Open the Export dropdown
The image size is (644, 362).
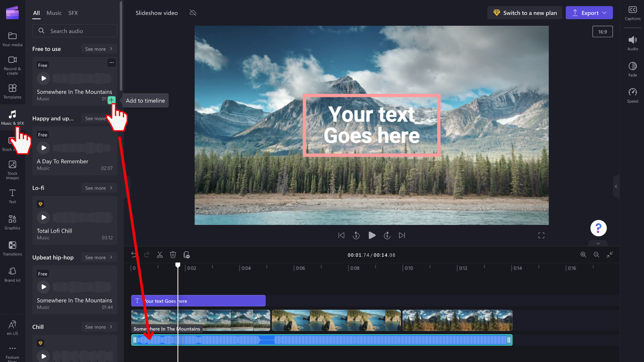pos(589,13)
